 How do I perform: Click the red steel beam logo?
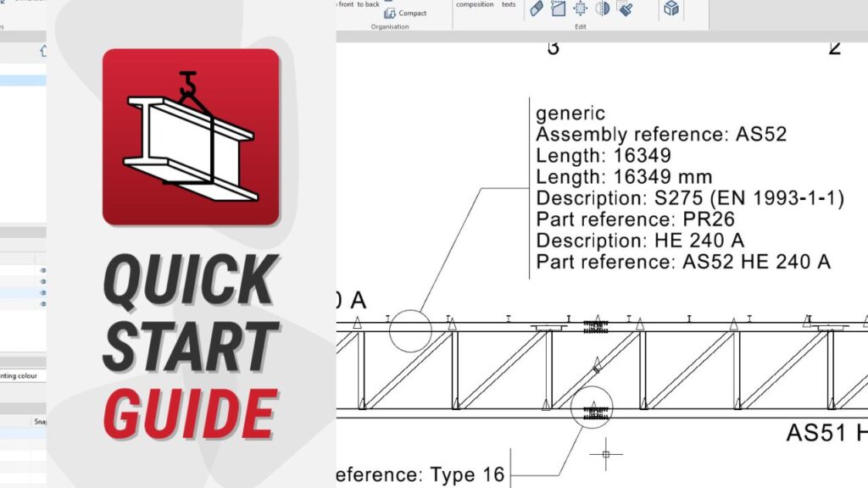[x=191, y=136]
